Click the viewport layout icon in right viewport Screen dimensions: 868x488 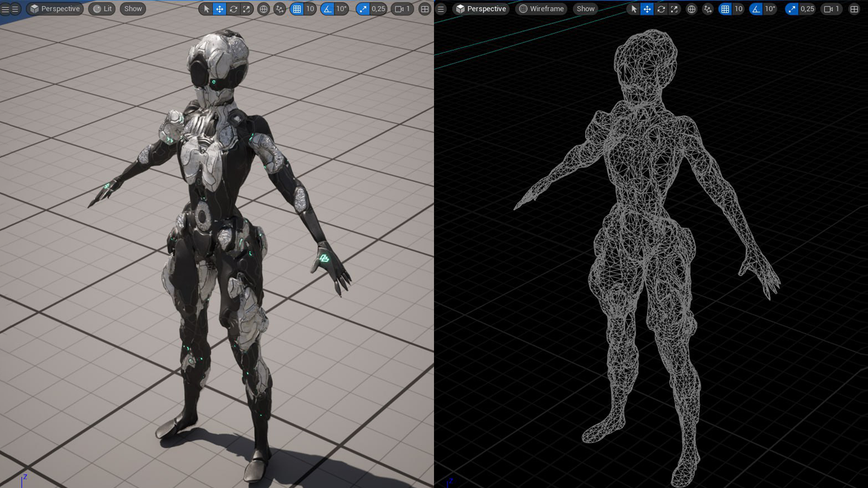point(854,9)
